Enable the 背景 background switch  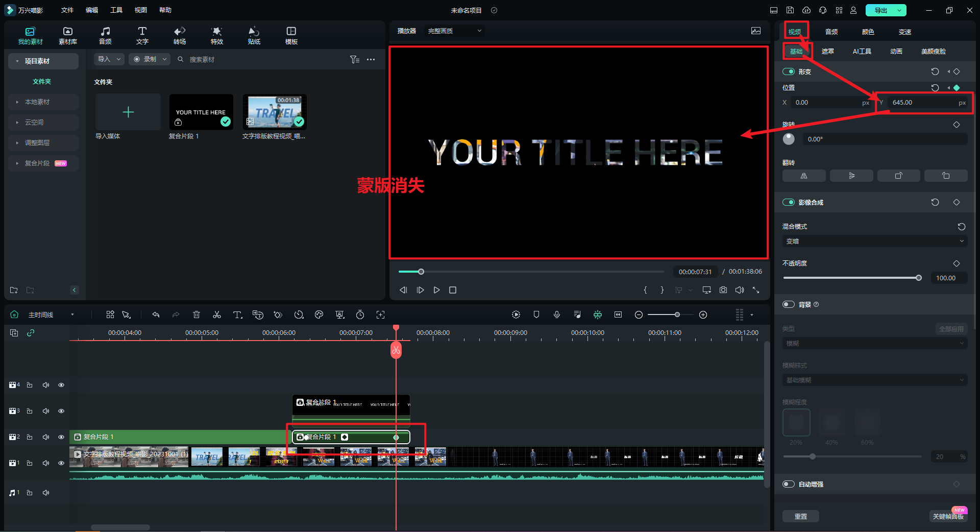[x=789, y=305]
